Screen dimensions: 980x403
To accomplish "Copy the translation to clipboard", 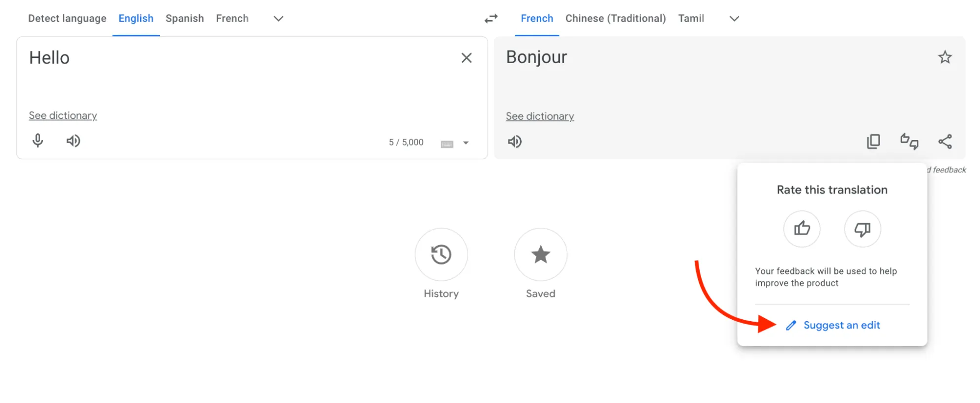I will (x=873, y=141).
